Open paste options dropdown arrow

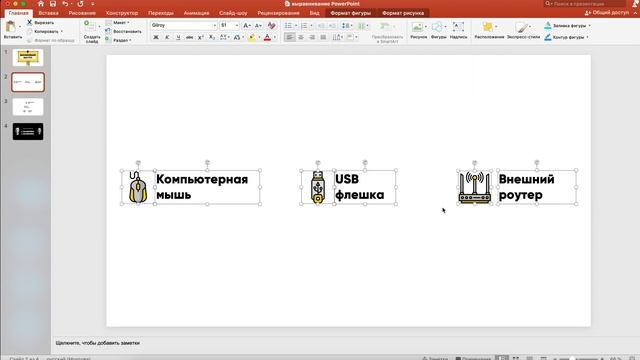click(20, 27)
